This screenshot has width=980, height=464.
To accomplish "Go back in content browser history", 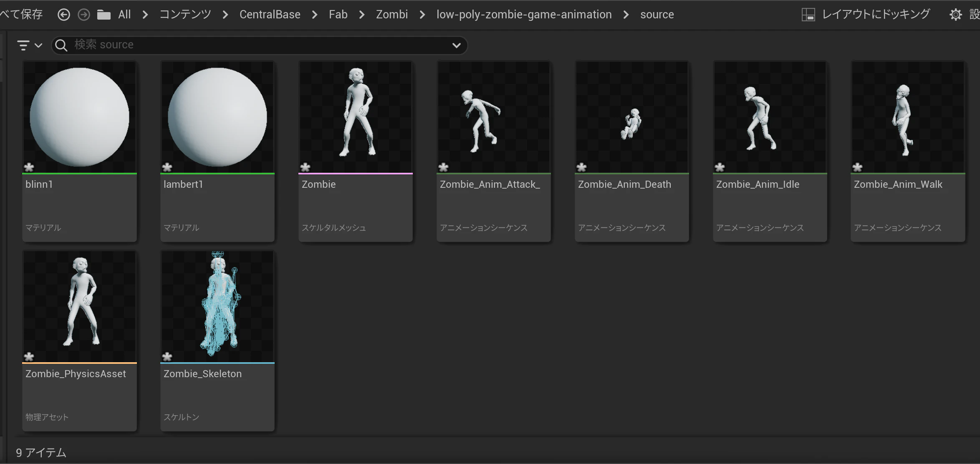I will pyautogui.click(x=63, y=15).
